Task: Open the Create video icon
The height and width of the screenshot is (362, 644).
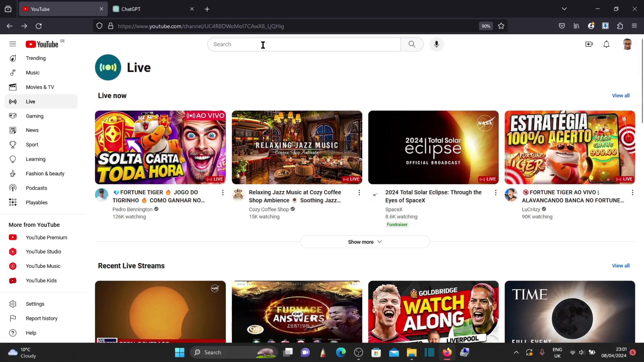Action: [589, 44]
